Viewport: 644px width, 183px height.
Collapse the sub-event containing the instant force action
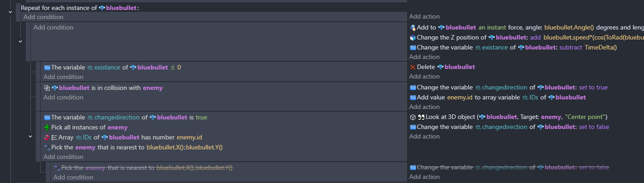(20, 41)
